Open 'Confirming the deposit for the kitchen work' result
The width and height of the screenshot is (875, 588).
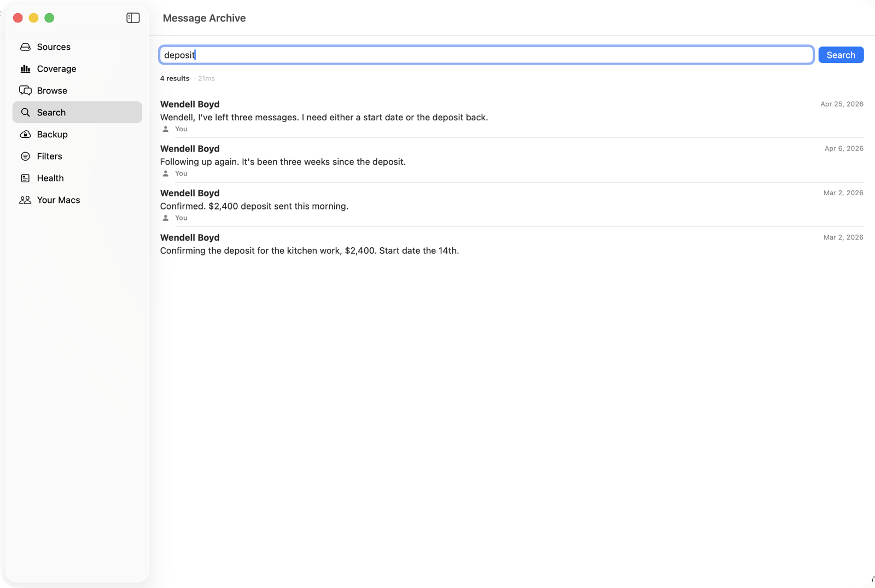[511, 244]
